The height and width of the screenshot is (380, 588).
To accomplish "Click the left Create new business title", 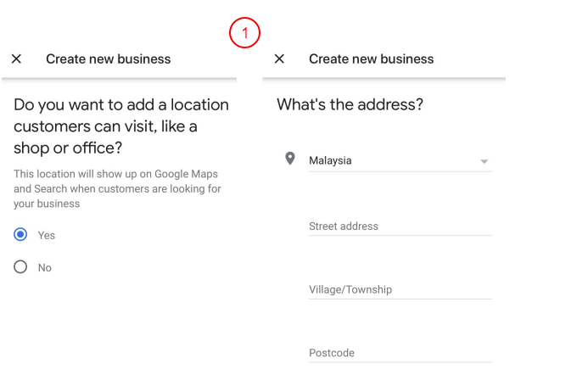I will pos(108,59).
